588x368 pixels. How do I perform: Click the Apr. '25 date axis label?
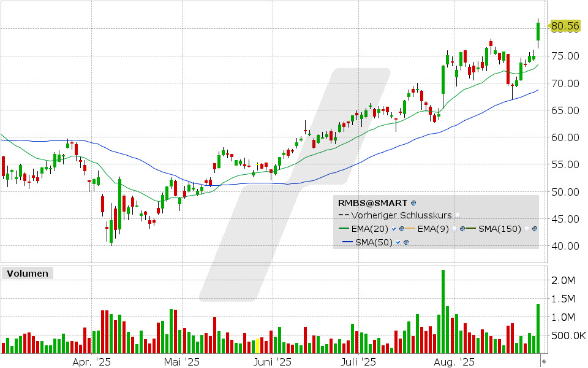pyautogui.click(x=91, y=362)
